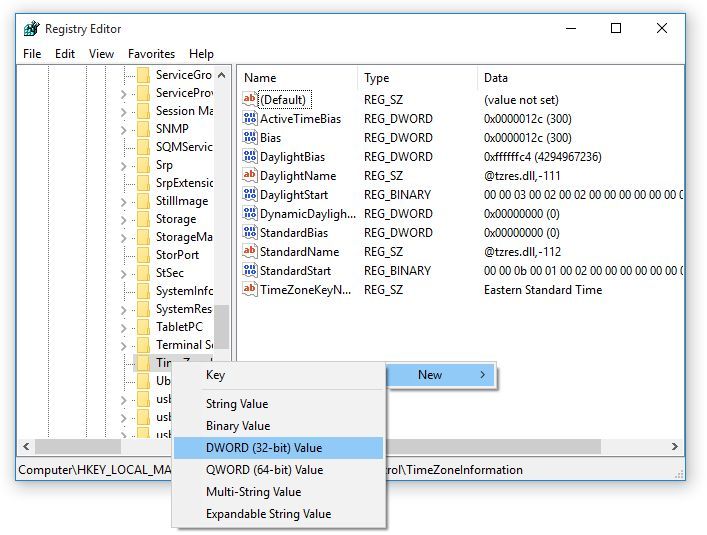Image resolution: width=707 pixels, height=535 pixels.
Task: Click the Registry Editor icon in title bar
Action: coord(31,29)
